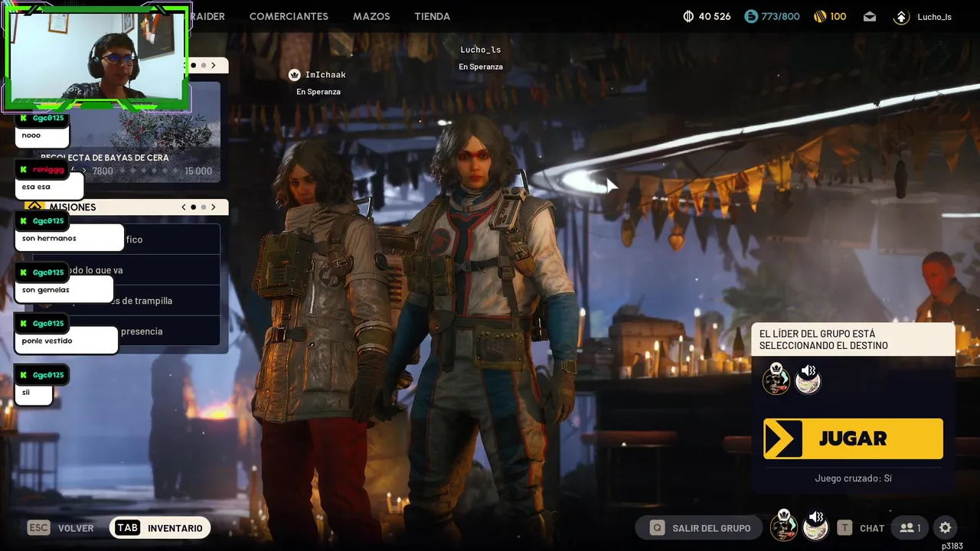Open the Comerciantes tab
The width and height of the screenshot is (980, 551).
(x=289, y=16)
